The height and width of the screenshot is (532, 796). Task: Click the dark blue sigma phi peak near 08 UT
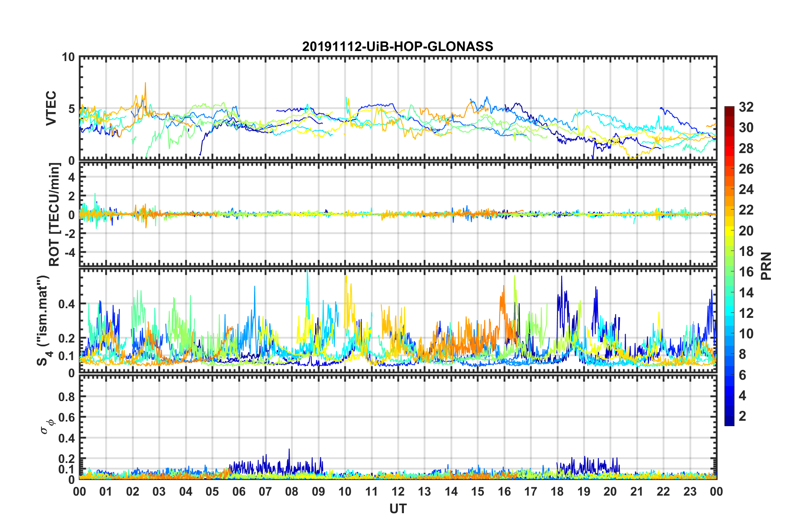pos(289,450)
